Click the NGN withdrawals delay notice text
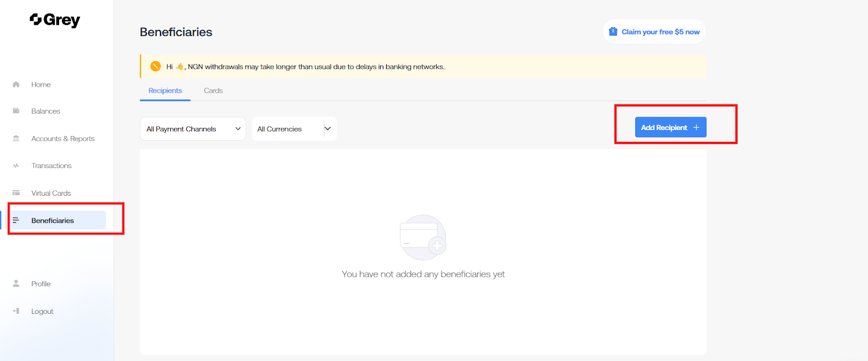Screen dimensions: 868x361 [306, 67]
